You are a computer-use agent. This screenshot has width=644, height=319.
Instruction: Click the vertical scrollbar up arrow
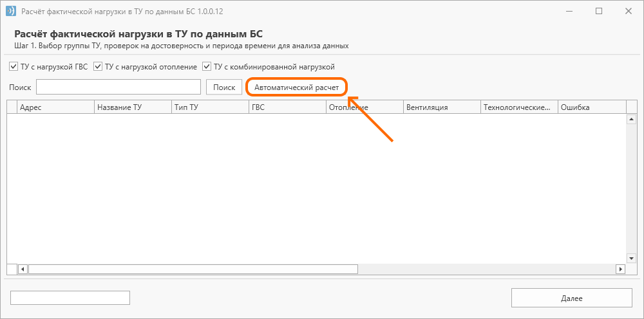coord(631,120)
